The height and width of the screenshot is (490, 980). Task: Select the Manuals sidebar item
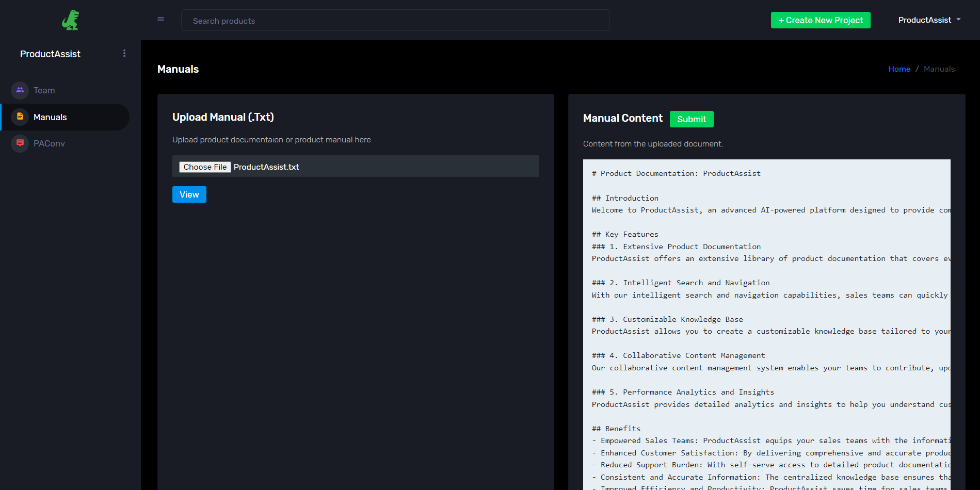click(65, 117)
